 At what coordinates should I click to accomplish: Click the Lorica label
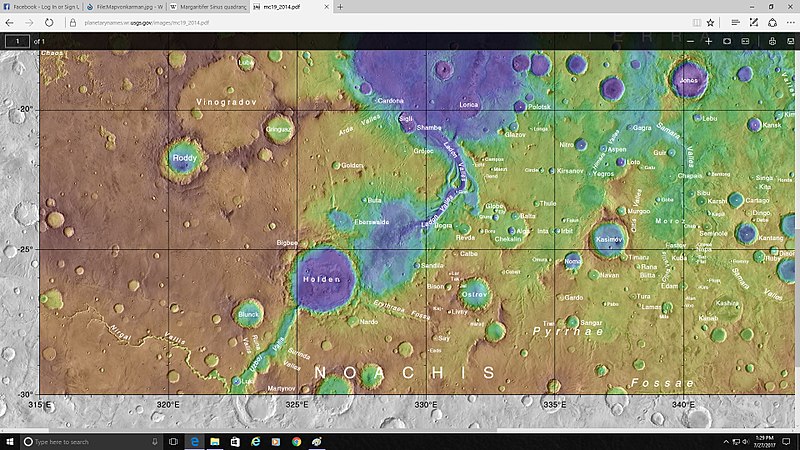pyautogui.click(x=469, y=105)
